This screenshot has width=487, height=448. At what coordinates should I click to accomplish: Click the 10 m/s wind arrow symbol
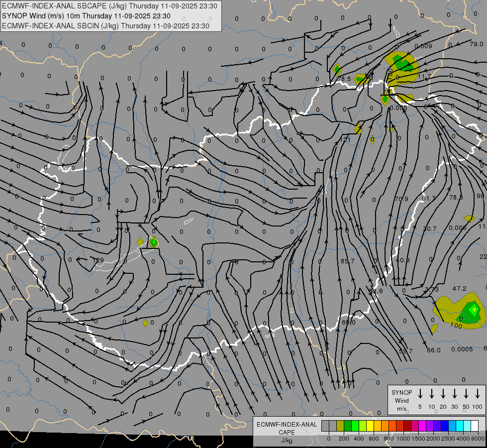click(432, 394)
